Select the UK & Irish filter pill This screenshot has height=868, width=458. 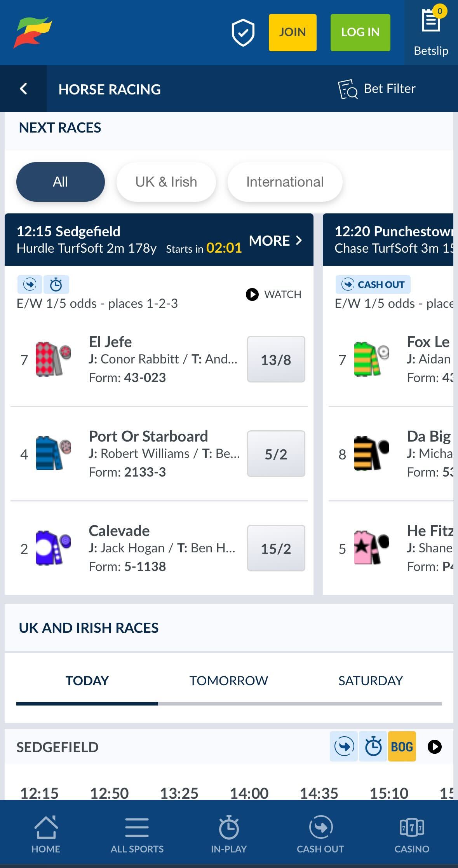point(166,182)
